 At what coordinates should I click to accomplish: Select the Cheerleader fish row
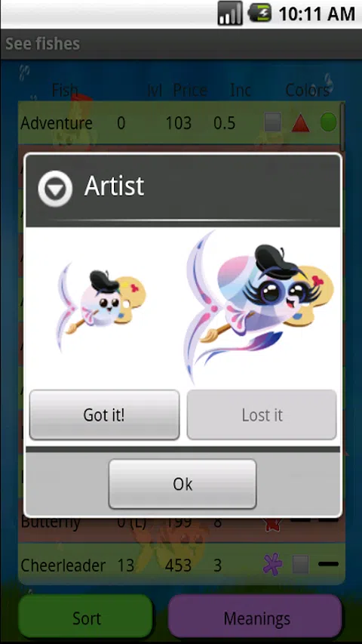point(182,564)
